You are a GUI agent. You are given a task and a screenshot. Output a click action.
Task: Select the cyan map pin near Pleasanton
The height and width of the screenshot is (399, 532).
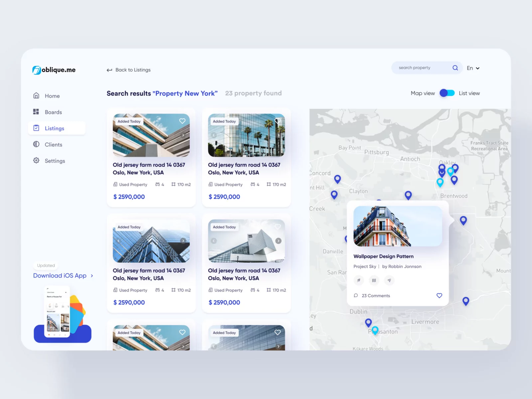tap(375, 330)
